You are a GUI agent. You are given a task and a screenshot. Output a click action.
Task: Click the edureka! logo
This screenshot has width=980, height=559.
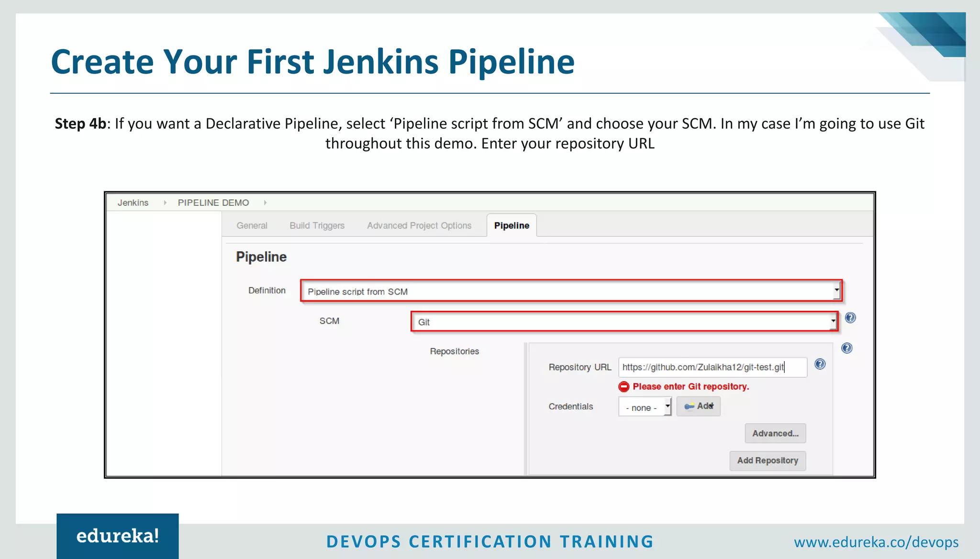pyautogui.click(x=118, y=536)
